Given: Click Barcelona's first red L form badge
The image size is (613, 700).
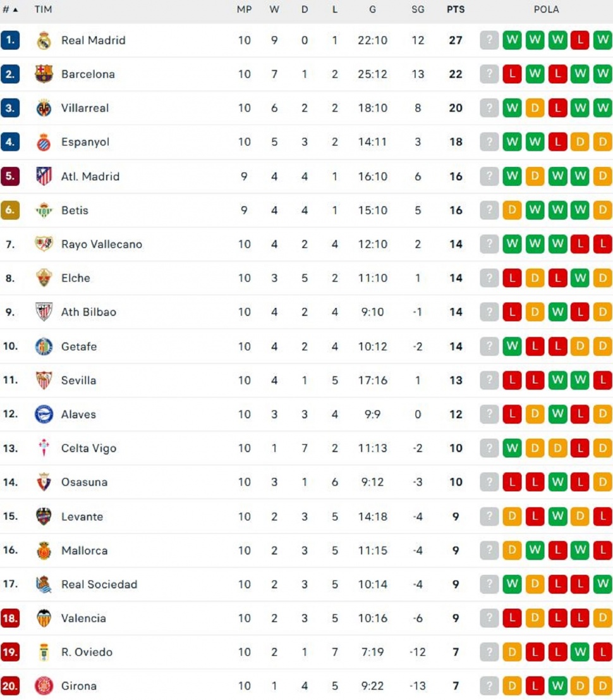Looking at the screenshot, I should [512, 74].
